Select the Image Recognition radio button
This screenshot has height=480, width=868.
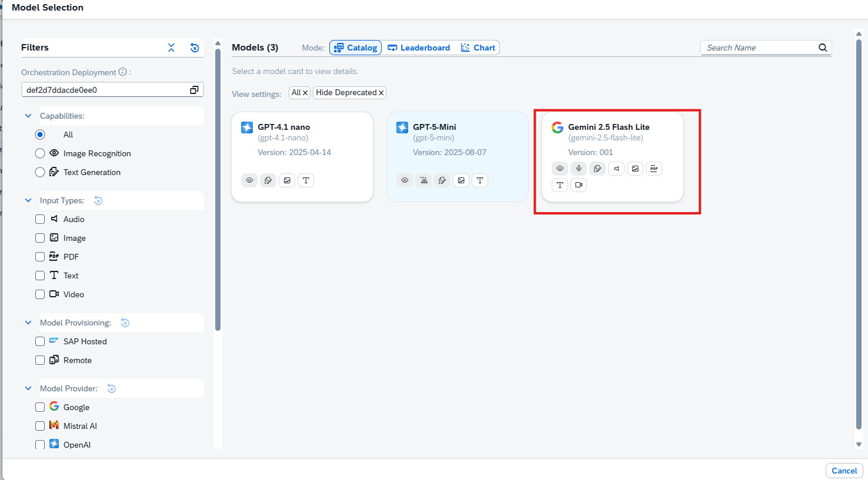pyautogui.click(x=40, y=153)
